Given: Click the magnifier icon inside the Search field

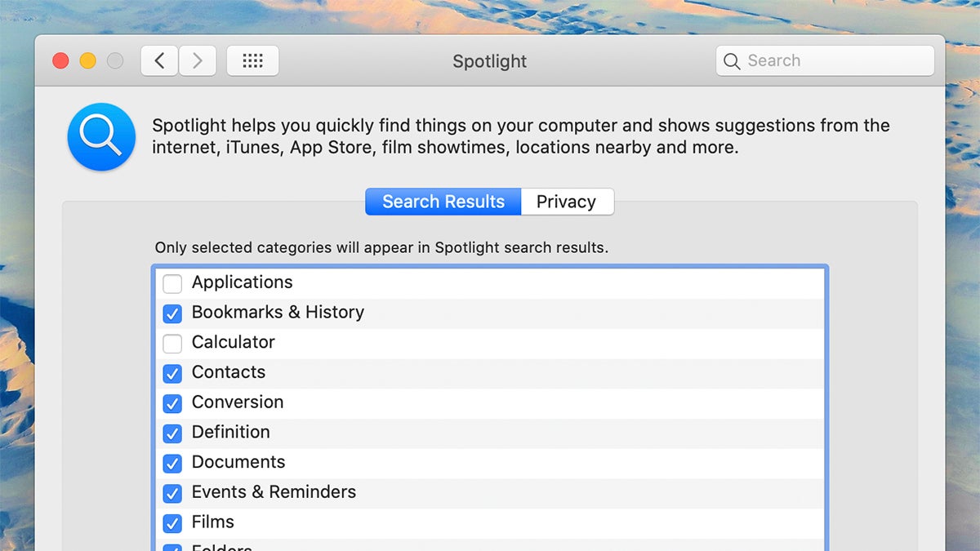Looking at the screenshot, I should pyautogui.click(x=733, y=60).
